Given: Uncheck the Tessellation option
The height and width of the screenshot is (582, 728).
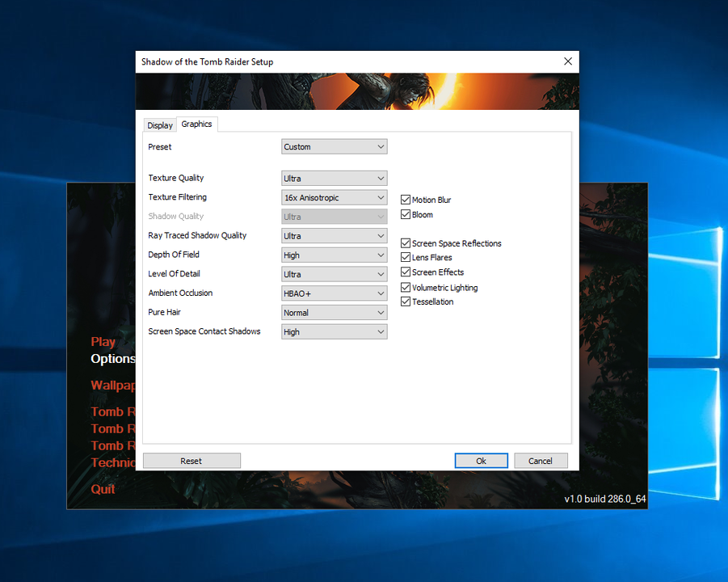Looking at the screenshot, I should pos(406,302).
